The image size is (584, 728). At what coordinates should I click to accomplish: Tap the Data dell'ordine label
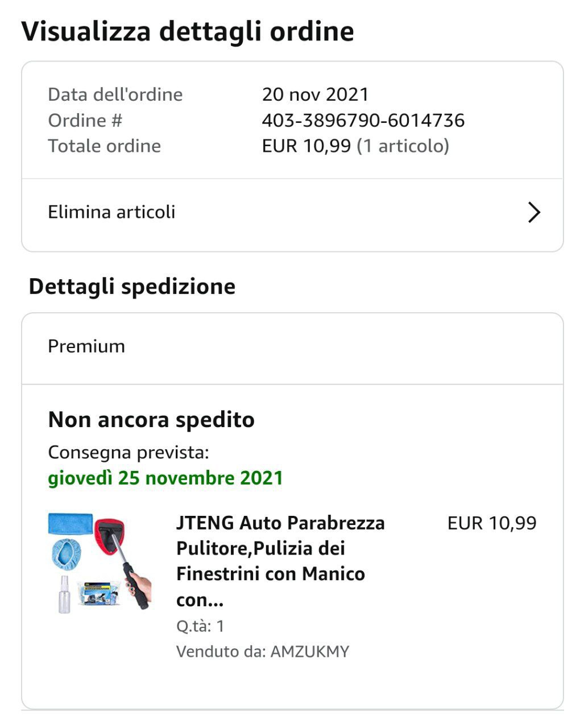(x=115, y=94)
